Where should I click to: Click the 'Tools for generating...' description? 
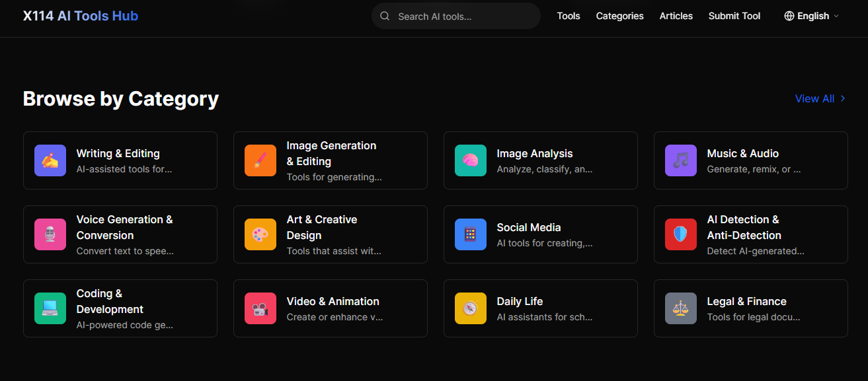(334, 177)
